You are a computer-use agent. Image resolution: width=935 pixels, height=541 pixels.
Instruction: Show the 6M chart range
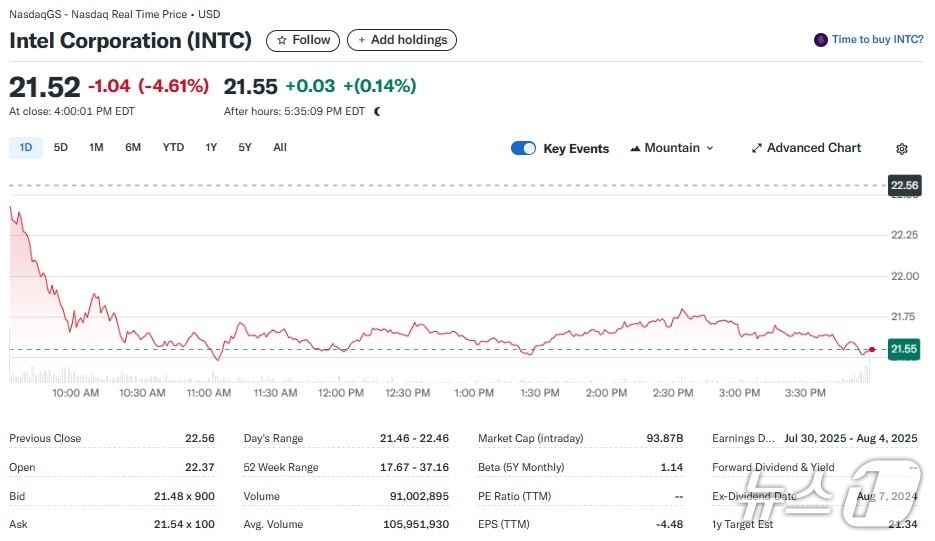tap(133, 147)
